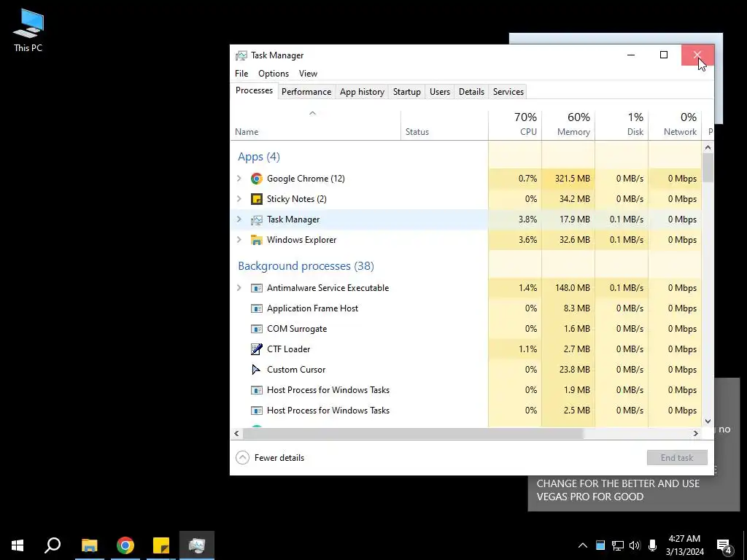Screen dimensions: 747x560
Task: Click the Apps (4) group heading
Action: 259,157
